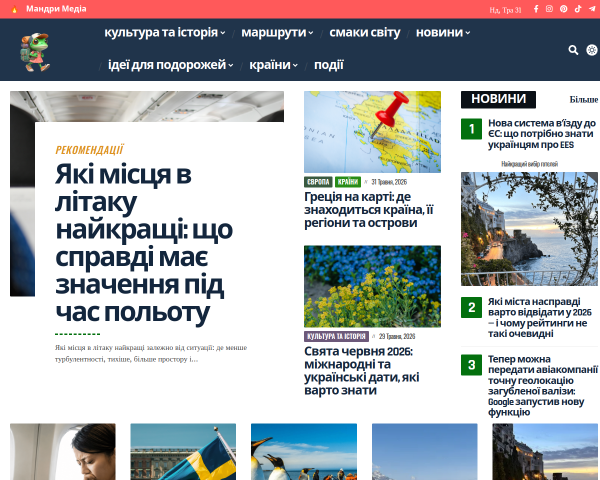This screenshot has height=480, width=600.
Task: Open the Свята червня 2026 article title
Action: coord(362,371)
